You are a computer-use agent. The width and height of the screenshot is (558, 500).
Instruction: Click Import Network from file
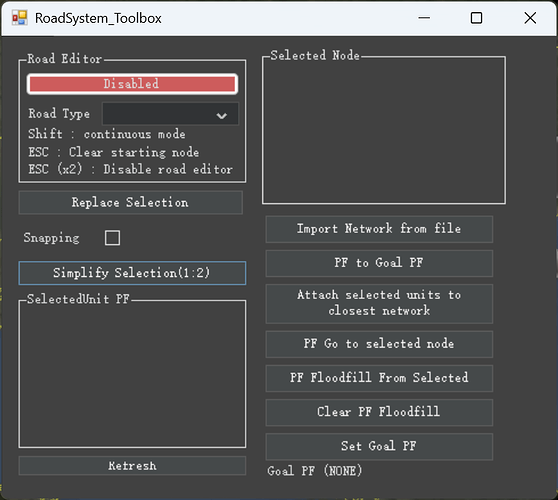(x=379, y=229)
